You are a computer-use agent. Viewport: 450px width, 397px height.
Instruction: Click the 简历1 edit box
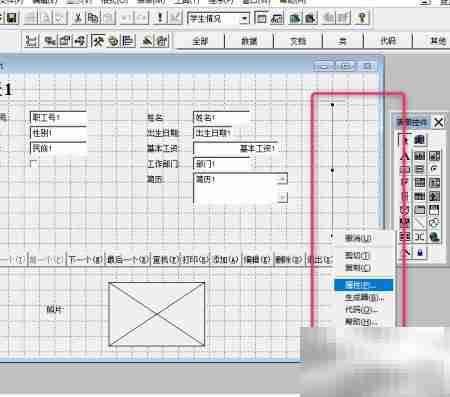(x=240, y=188)
